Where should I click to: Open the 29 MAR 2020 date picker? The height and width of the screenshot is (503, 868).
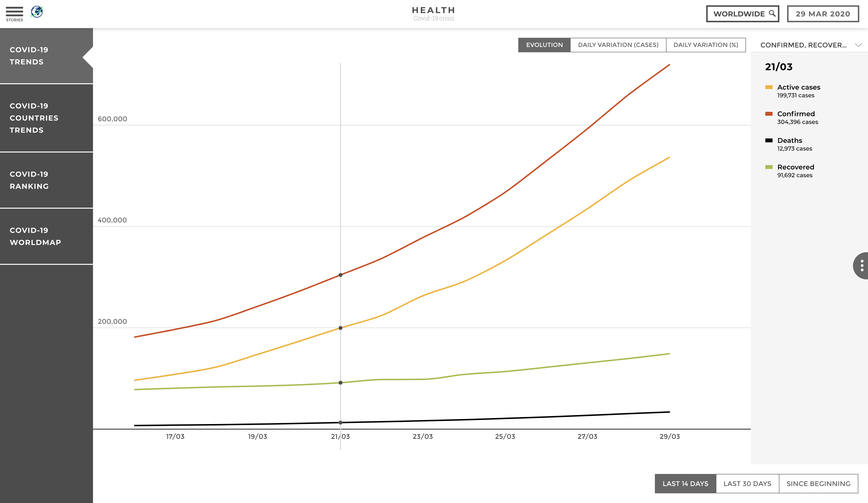click(822, 14)
